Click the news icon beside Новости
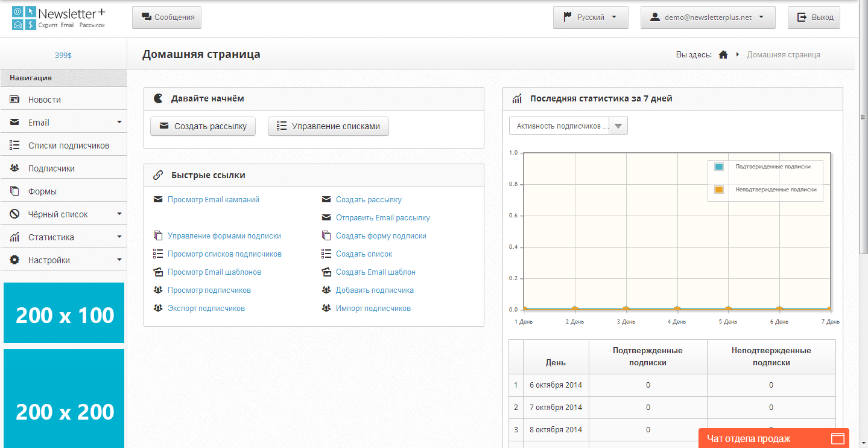Screen dimensions: 868x448 (x=15, y=100)
